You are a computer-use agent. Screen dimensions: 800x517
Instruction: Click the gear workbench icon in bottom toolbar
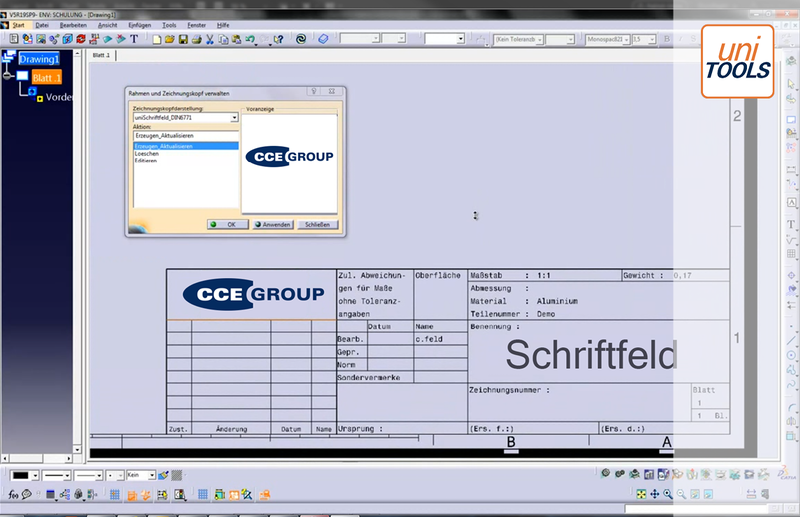606,474
